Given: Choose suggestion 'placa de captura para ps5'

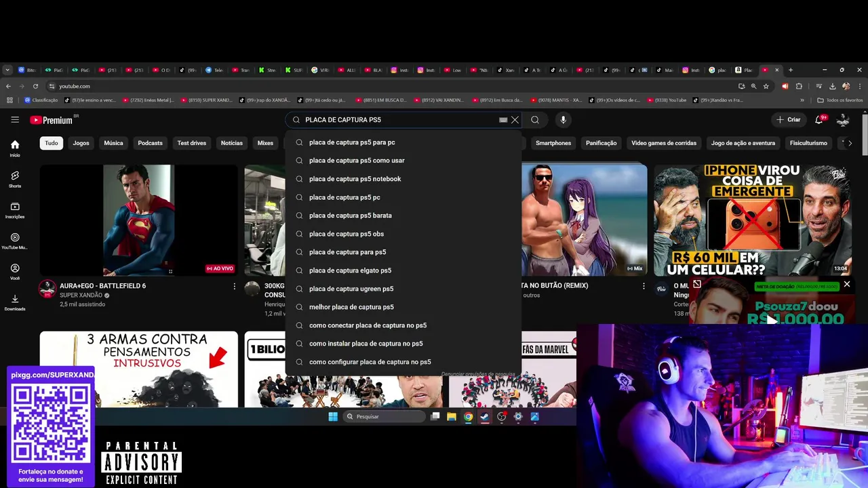Looking at the screenshot, I should click(403, 252).
